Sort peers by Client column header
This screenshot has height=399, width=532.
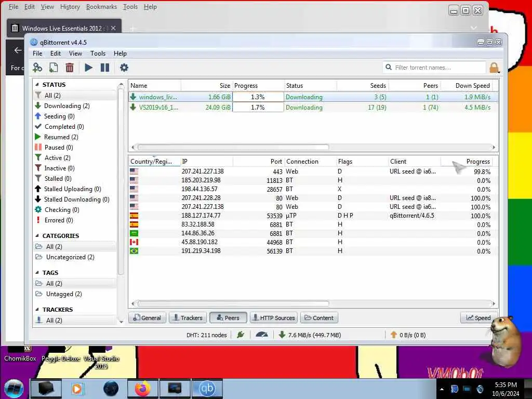[415, 162]
